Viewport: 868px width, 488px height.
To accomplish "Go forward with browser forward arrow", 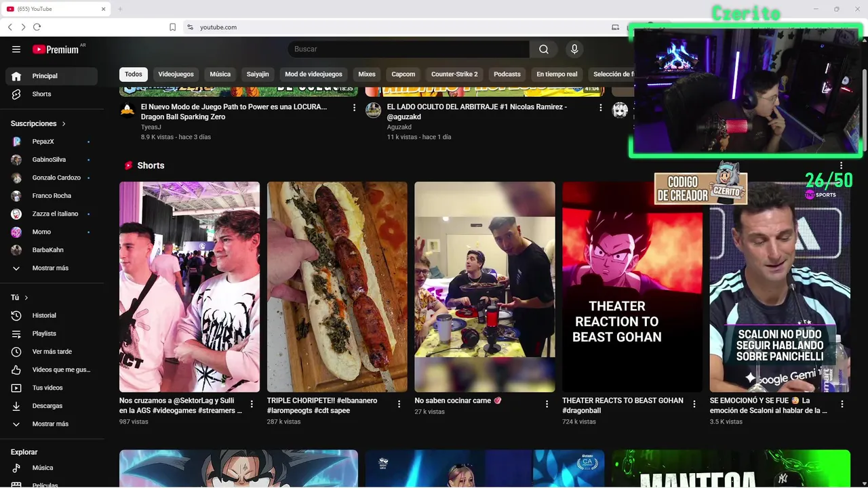I will [x=24, y=27].
